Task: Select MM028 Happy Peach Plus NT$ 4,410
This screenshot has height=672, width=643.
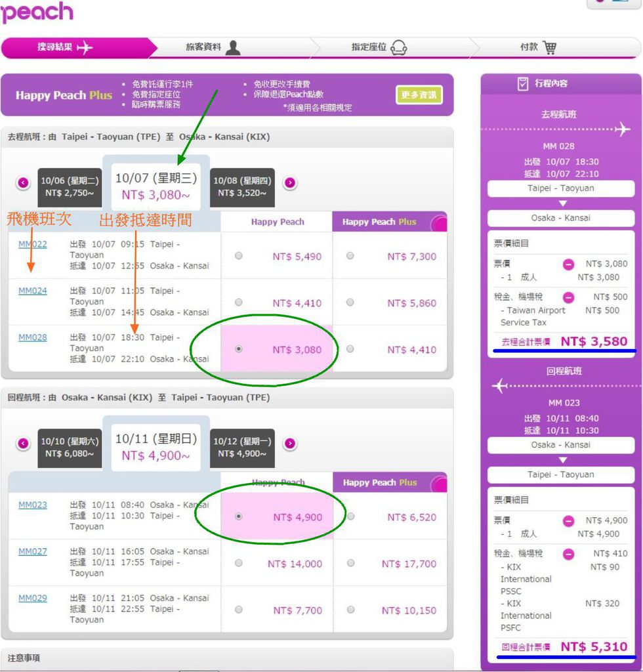Action: point(350,349)
